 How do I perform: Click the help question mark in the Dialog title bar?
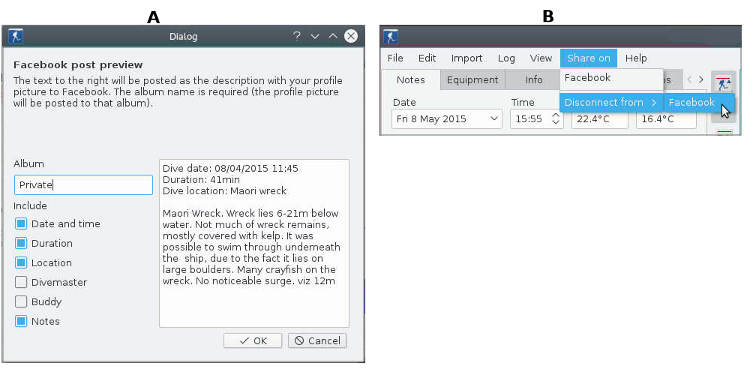pos(297,36)
